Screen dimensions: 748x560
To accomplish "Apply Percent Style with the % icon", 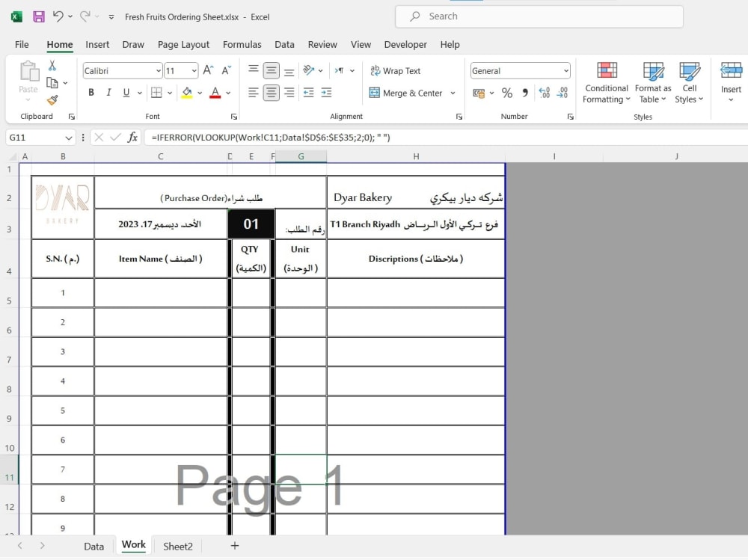I will tap(507, 93).
